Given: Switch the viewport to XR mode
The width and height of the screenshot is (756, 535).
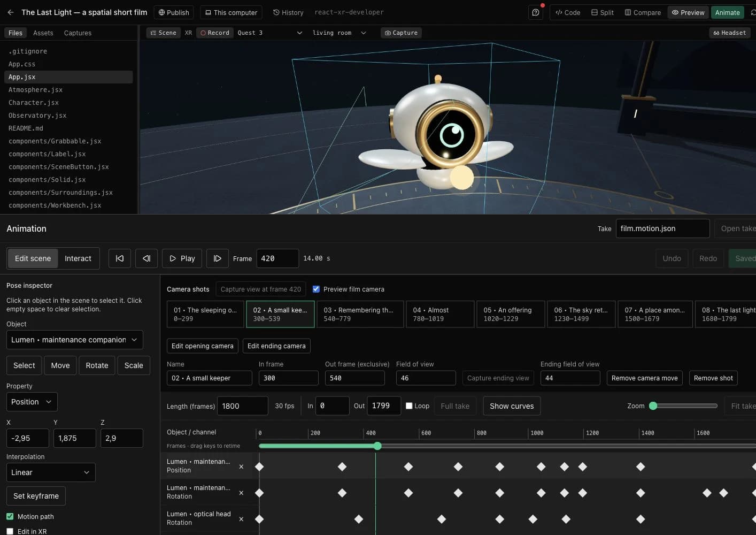Looking at the screenshot, I should pos(188,33).
